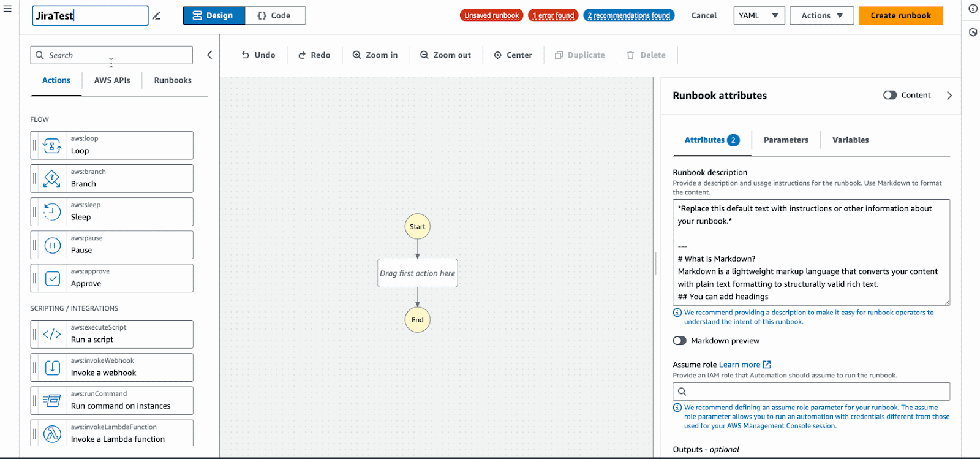Click the Delete toolbar button

pos(646,55)
